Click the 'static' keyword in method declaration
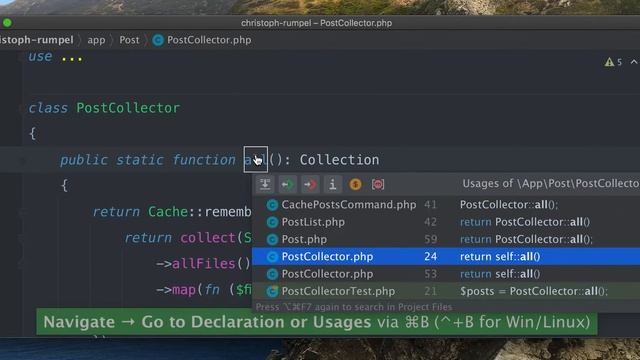The width and height of the screenshot is (640, 360). (x=140, y=160)
